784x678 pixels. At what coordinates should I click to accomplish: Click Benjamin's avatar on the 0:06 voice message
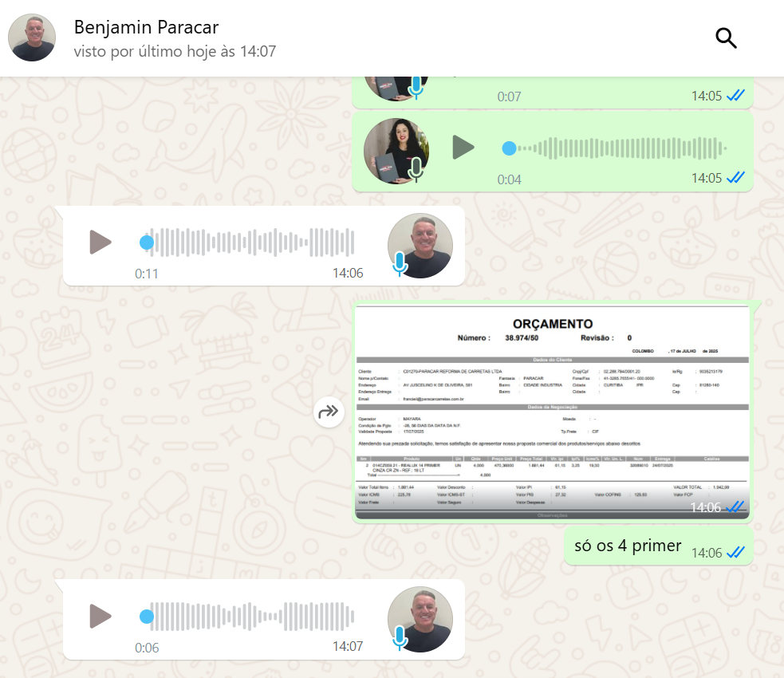(x=420, y=618)
